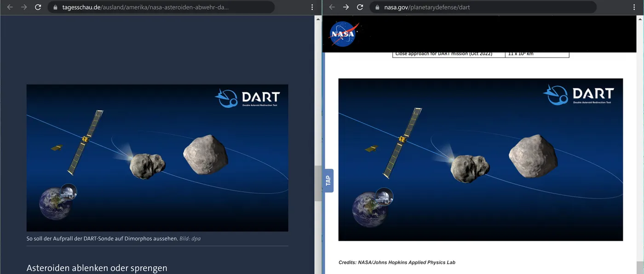View site info lock icon for tagesschau.de

tap(56, 7)
